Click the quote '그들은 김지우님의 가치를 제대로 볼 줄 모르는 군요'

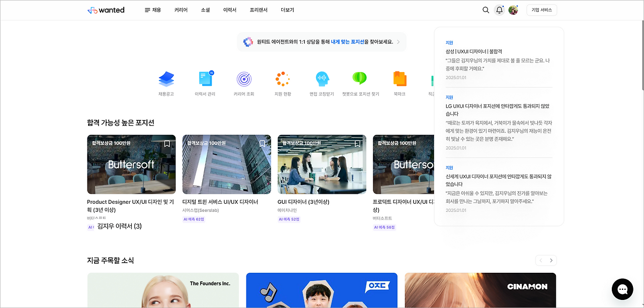tap(498, 64)
